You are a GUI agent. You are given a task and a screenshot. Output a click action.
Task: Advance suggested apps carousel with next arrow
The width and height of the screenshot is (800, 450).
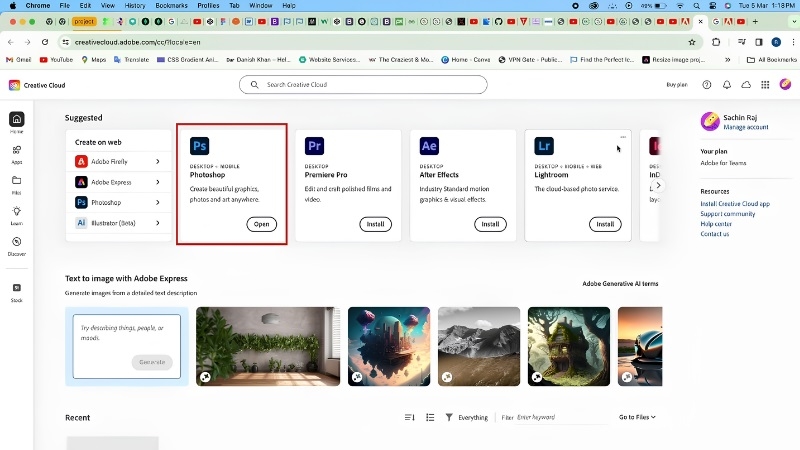(658, 185)
